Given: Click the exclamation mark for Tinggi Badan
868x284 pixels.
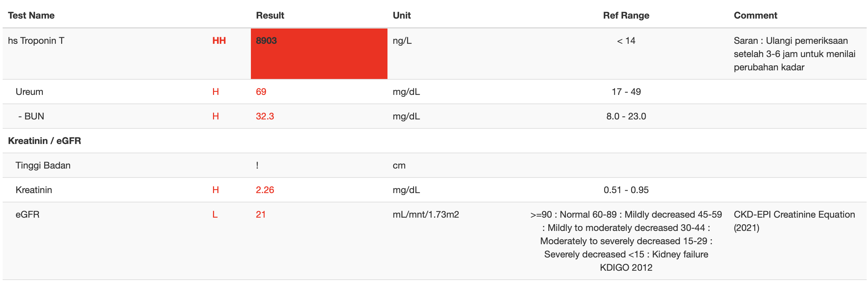Looking at the screenshot, I should click(257, 166).
